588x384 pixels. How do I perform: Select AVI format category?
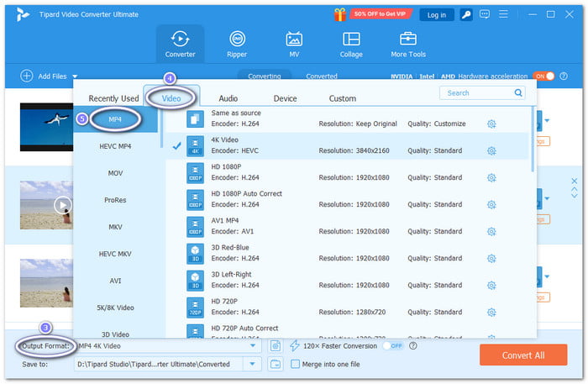coord(116,281)
